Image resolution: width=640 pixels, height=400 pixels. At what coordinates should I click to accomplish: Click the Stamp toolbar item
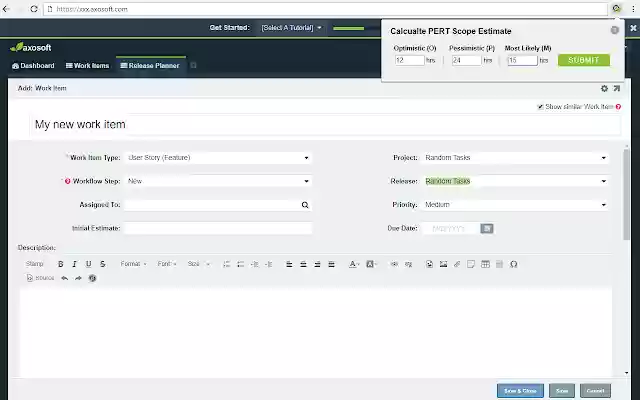[34, 264]
